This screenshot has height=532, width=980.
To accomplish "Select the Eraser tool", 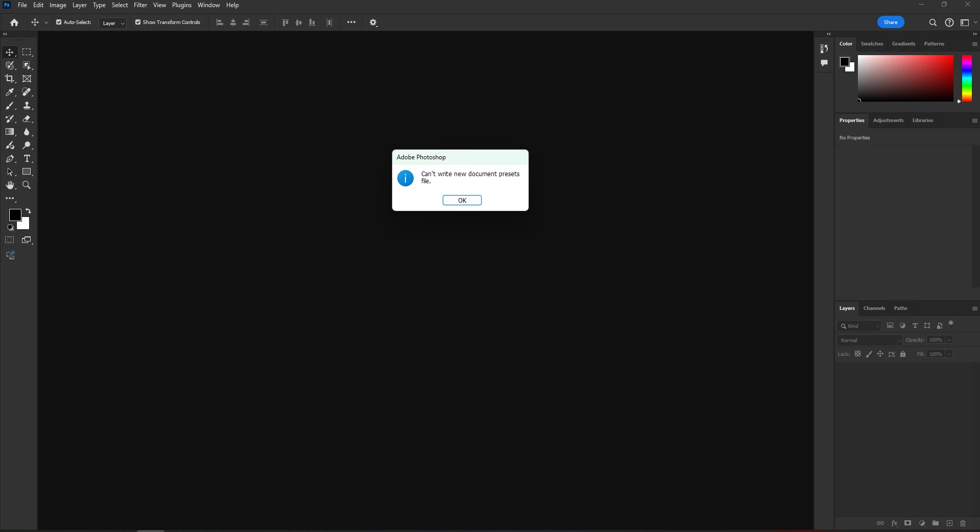I will pos(27,118).
